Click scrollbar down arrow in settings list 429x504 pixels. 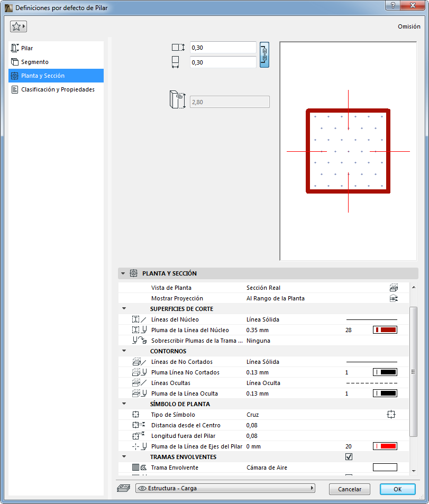(x=414, y=471)
